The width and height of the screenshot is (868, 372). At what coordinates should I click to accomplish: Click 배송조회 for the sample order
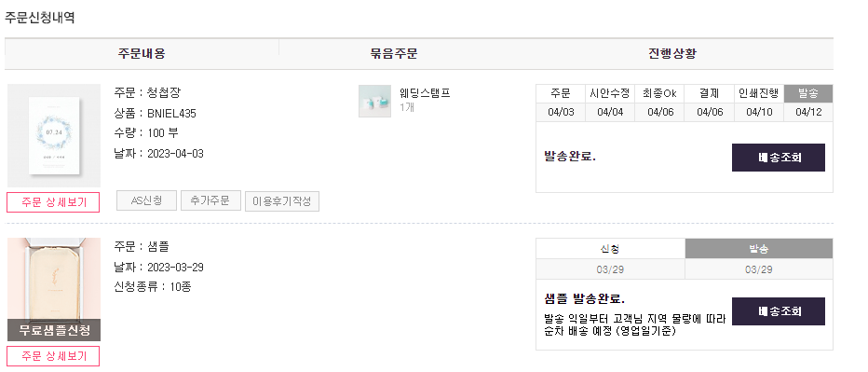pos(779,311)
